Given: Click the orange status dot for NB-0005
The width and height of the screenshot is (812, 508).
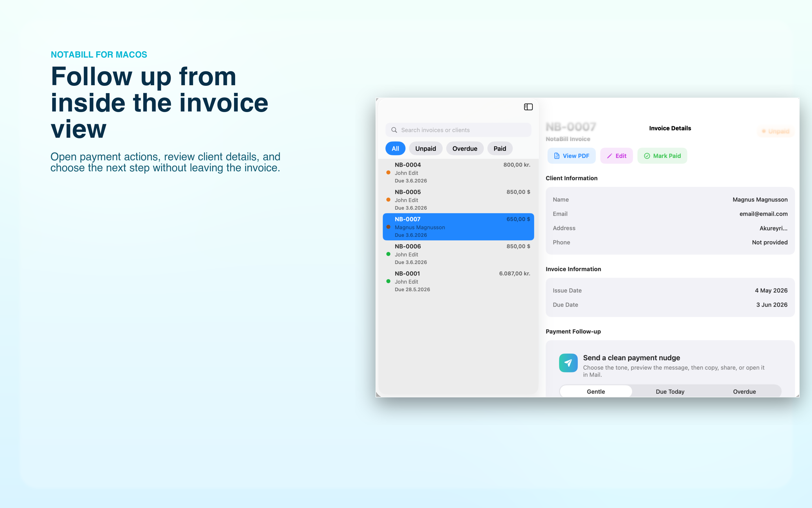Looking at the screenshot, I should click(x=388, y=200).
